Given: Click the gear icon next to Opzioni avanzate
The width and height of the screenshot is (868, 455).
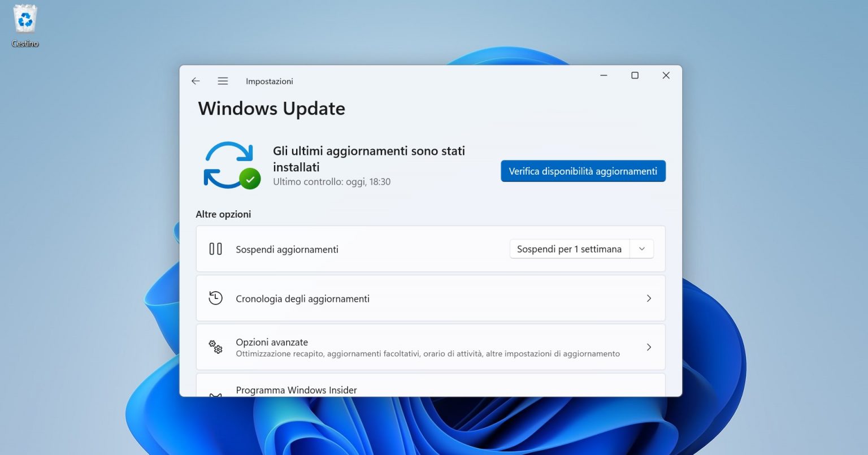Looking at the screenshot, I should 215,347.
